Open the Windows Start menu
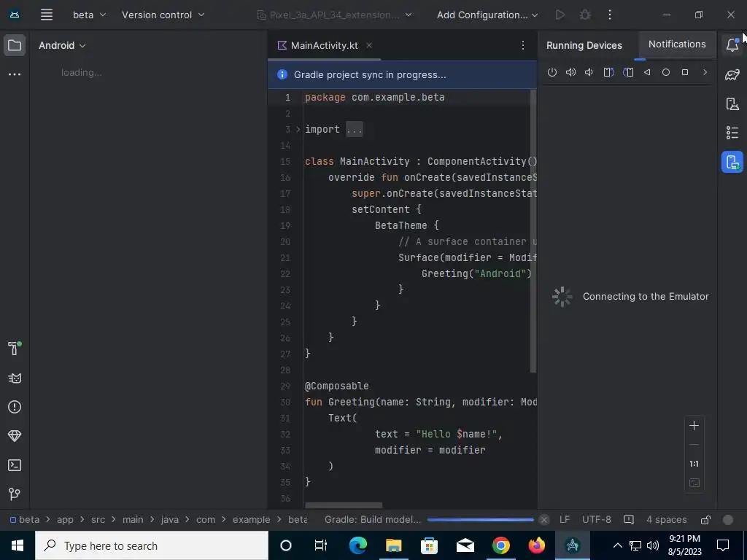This screenshot has width=747, height=560. (18, 545)
